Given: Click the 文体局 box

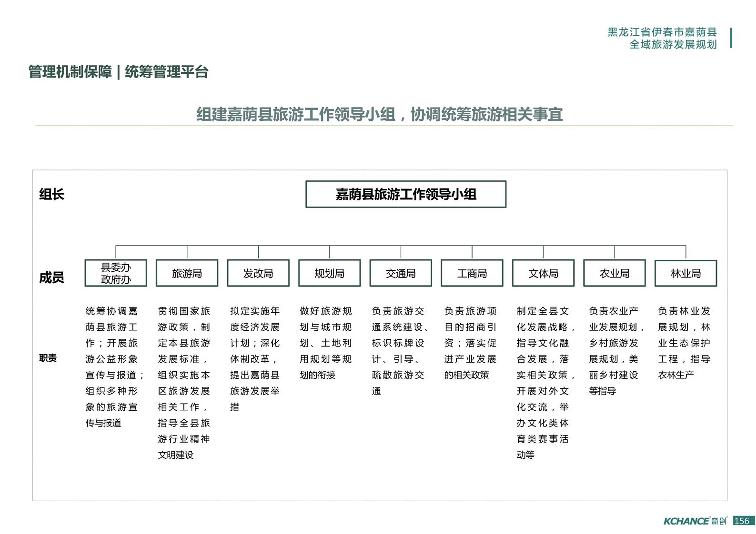Looking at the screenshot, I should [x=543, y=273].
